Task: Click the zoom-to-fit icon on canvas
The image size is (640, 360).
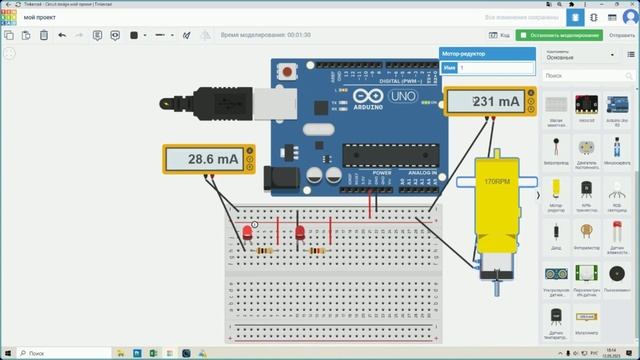Action: click(9, 53)
